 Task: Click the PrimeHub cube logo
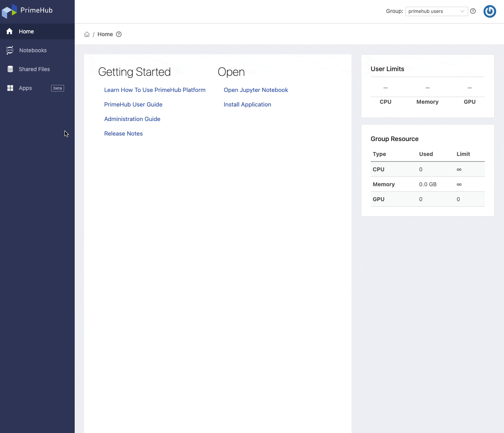9,11
